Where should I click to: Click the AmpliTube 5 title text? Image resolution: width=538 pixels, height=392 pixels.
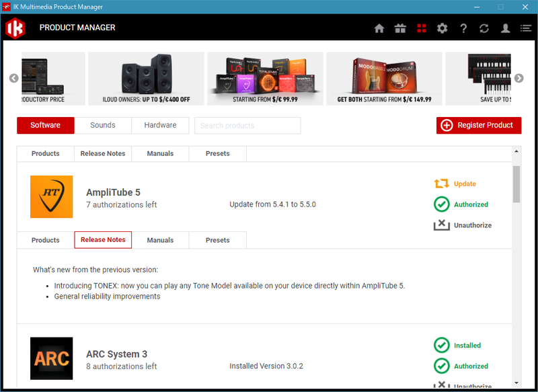113,192
